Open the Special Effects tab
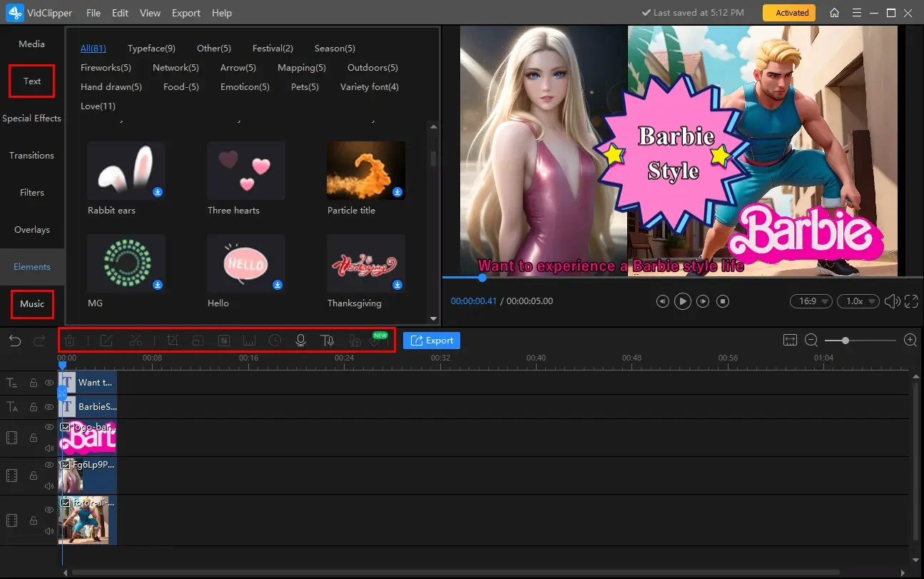The width and height of the screenshot is (924, 579). coord(32,119)
